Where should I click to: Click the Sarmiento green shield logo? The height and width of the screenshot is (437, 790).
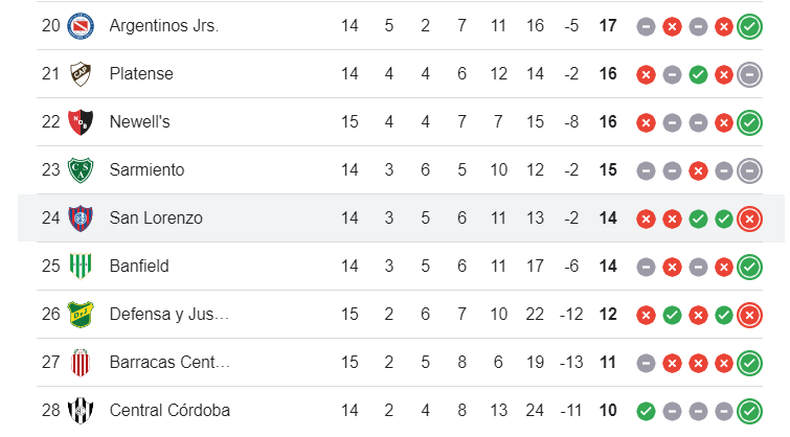(81, 170)
